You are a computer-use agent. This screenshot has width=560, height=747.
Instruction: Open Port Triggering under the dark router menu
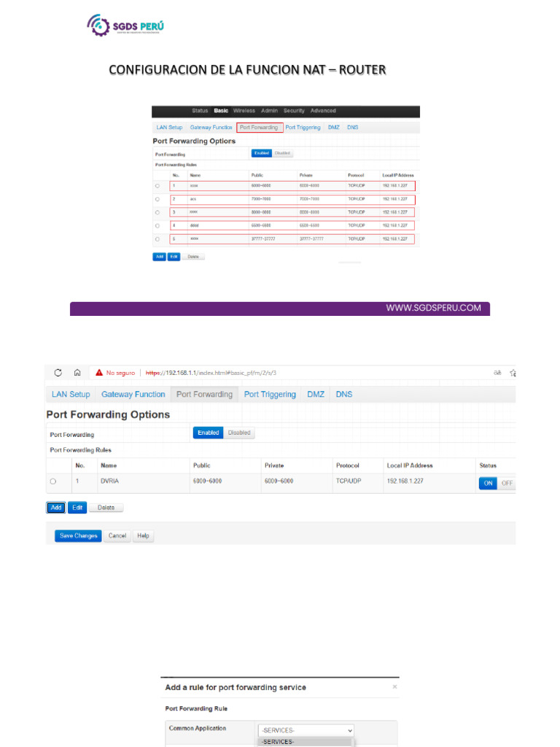click(303, 127)
